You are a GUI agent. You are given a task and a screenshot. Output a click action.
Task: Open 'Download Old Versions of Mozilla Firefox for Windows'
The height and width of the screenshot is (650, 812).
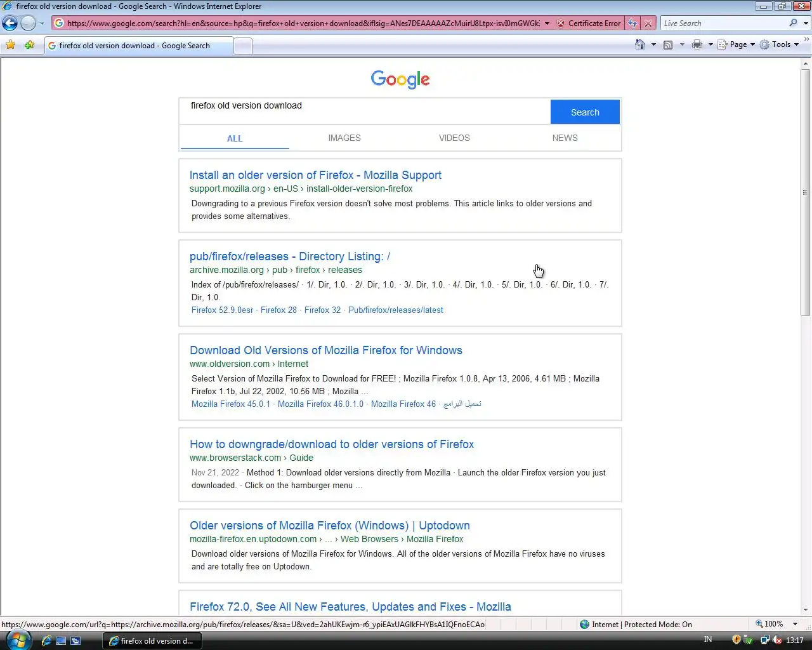[x=326, y=350]
